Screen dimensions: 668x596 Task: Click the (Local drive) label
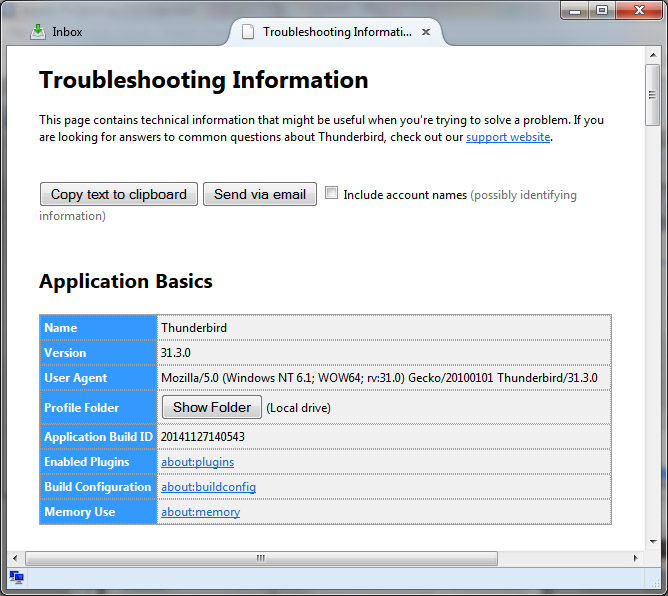[x=298, y=408]
